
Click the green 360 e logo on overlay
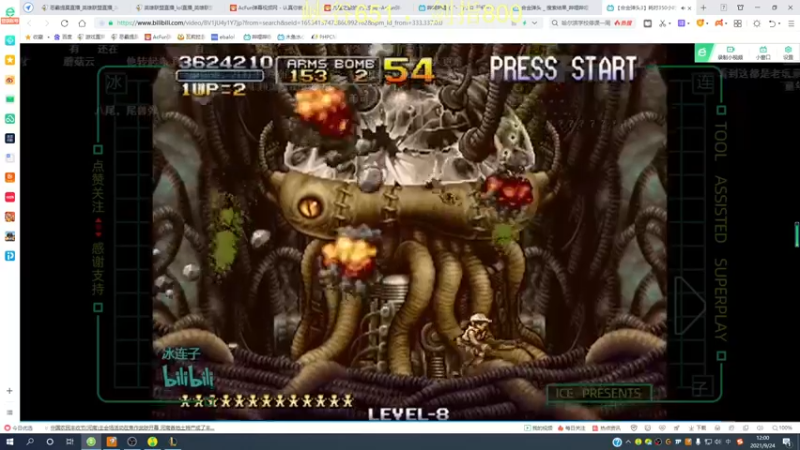pos(703,53)
